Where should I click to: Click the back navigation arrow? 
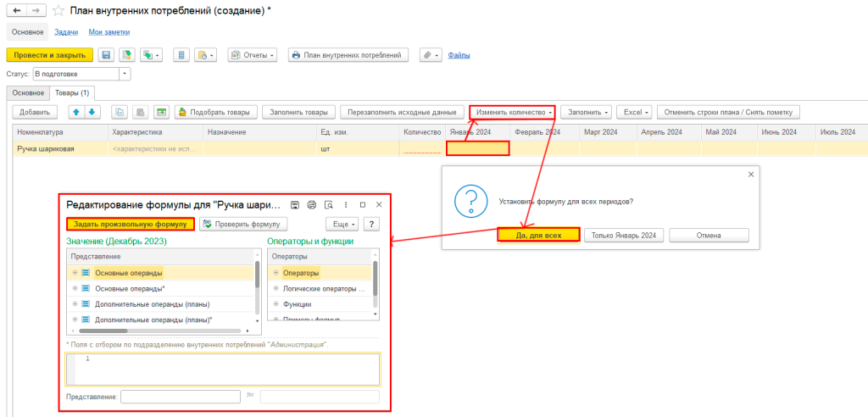coord(16,10)
